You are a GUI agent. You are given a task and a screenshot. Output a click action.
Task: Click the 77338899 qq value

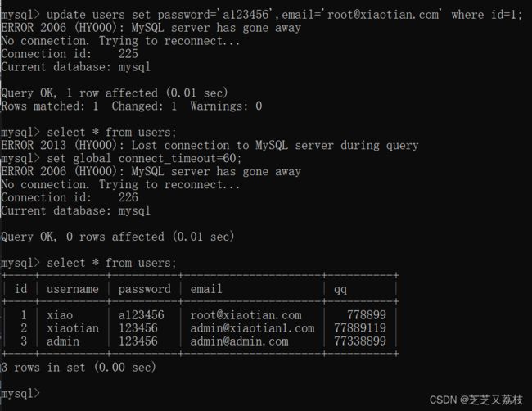point(360,341)
